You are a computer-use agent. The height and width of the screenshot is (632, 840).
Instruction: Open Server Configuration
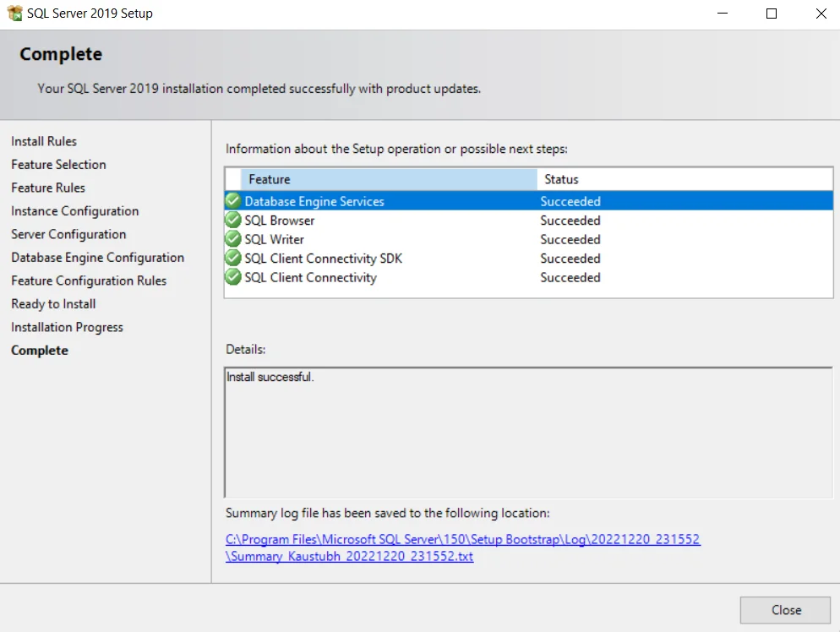coord(68,234)
